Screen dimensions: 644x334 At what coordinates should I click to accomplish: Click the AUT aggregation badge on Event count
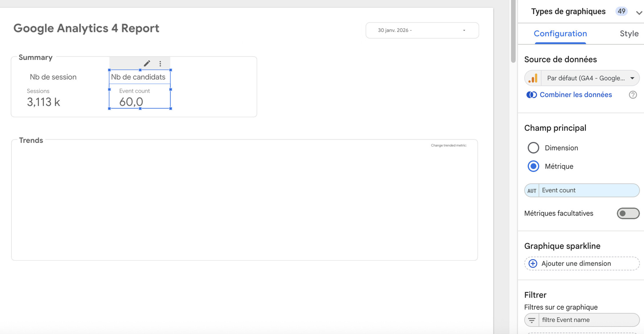click(532, 191)
